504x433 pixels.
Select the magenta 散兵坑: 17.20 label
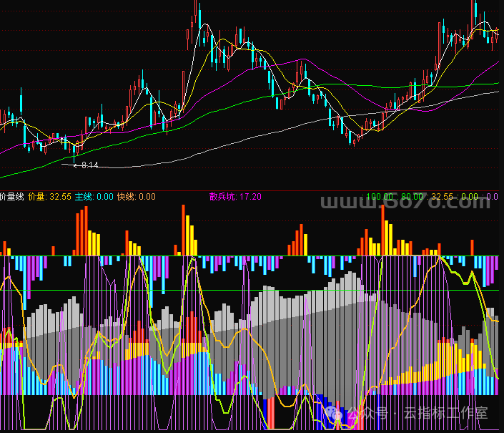point(235,197)
